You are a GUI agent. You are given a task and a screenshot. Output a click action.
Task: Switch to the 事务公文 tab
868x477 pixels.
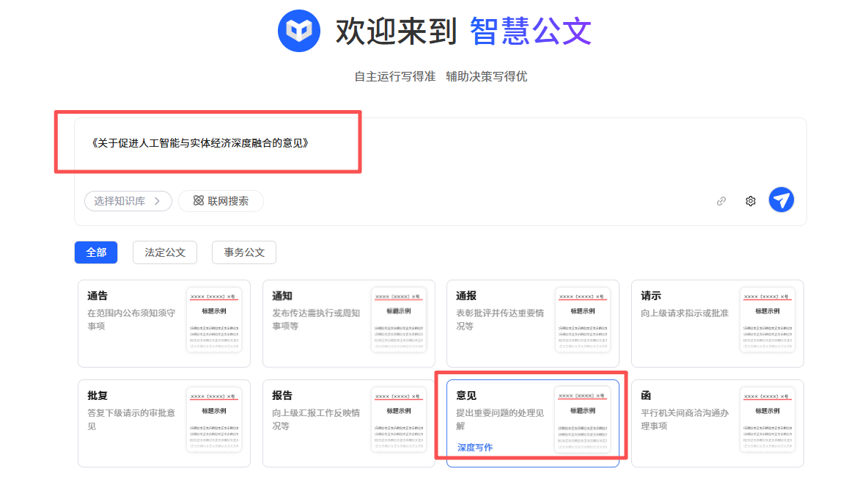click(x=244, y=252)
